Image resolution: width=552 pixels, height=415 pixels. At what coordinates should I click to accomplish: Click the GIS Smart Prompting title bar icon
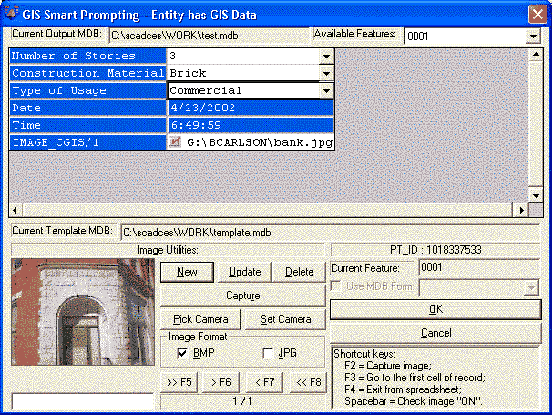(12, 13)
